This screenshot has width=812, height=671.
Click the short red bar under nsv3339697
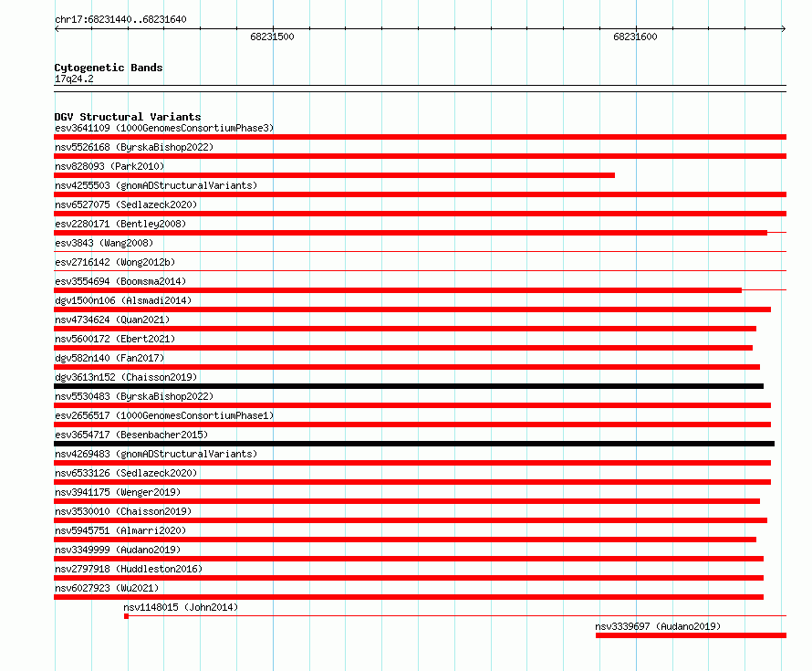[691, 635]
